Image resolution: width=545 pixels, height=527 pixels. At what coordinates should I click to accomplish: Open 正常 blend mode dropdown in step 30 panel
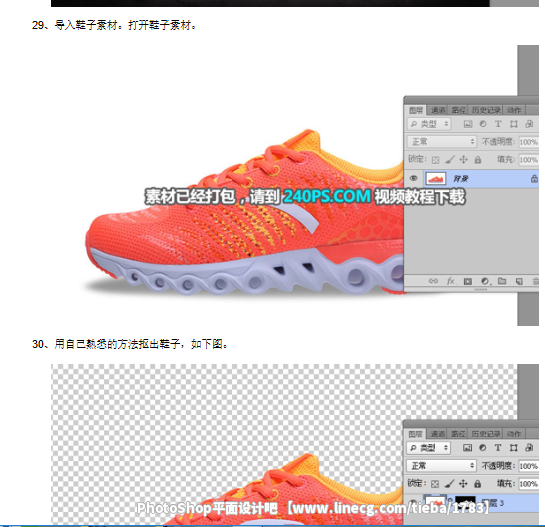click(x=441, y=466)
